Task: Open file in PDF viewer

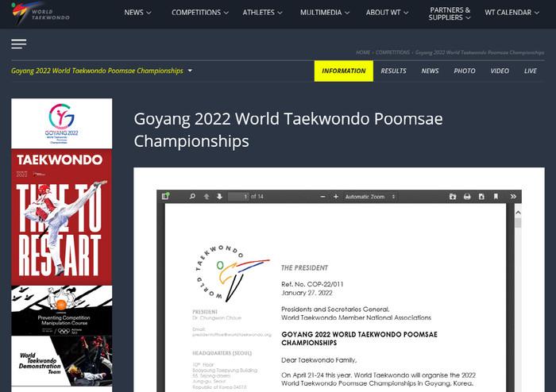Action: 453,196
